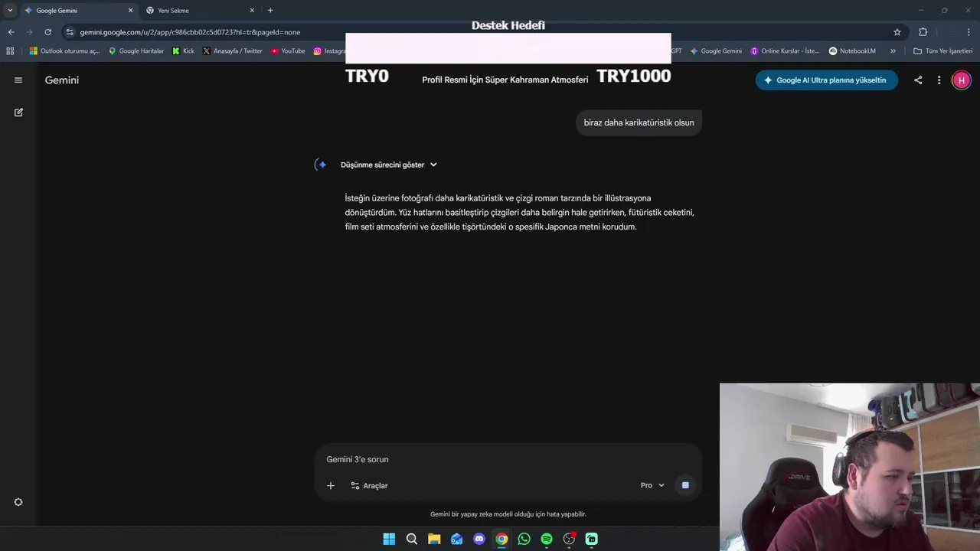Open the Araçlar tools button
This screenshot has height=551, width=980.
369,485
